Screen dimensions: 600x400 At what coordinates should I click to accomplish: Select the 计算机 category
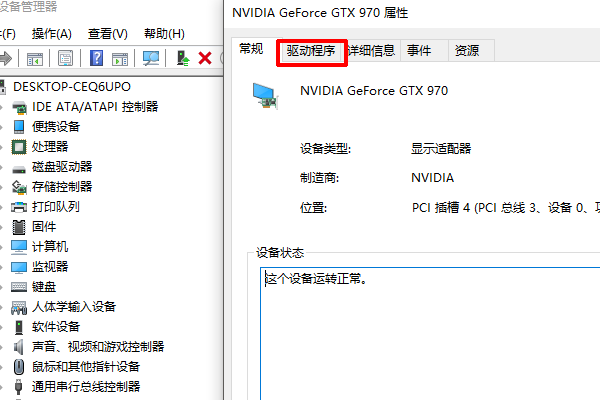click(50, 247)
